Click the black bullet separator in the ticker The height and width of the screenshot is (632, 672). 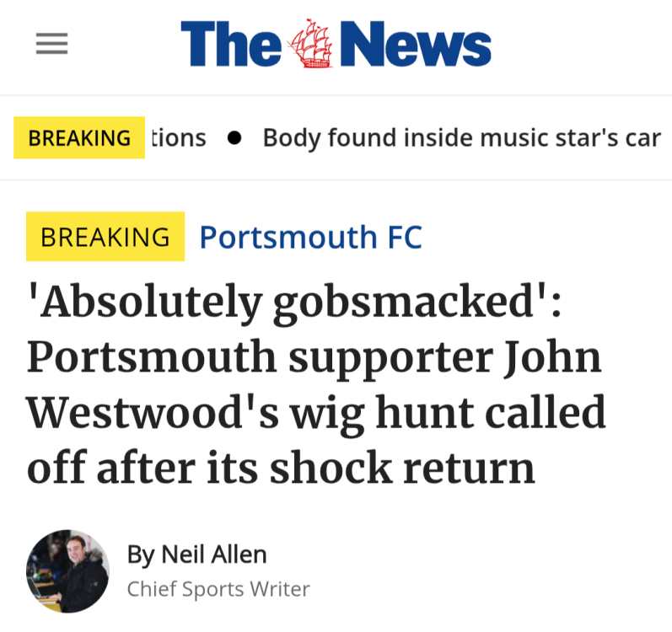(234, 138)
